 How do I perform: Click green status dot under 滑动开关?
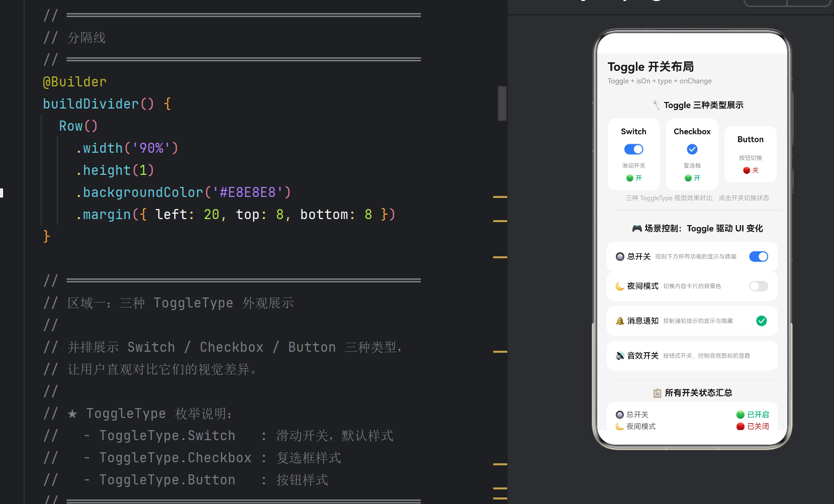coord(629,178)
